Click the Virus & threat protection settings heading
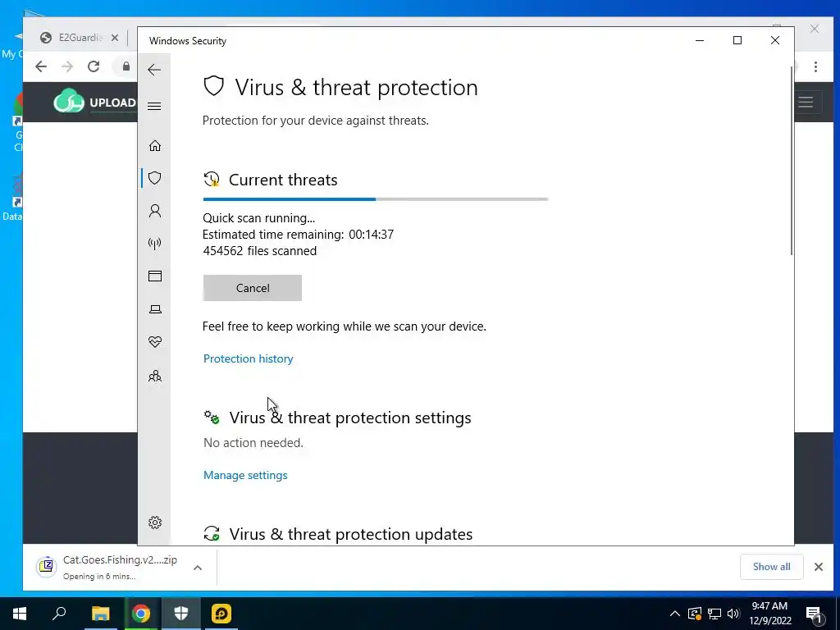 point(350,418)
